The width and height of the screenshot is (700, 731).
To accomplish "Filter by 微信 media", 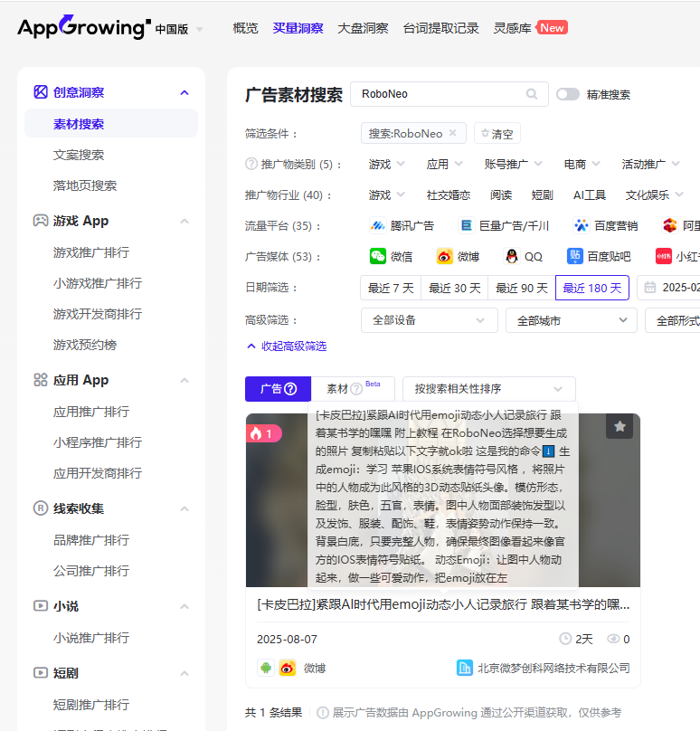I will pyautogui.click(x=391, y=256).
